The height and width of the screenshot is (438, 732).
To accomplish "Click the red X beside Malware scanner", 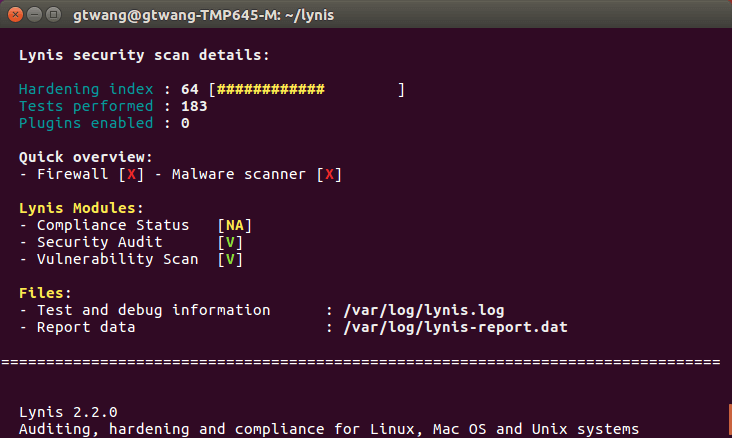I will [330, 174].
